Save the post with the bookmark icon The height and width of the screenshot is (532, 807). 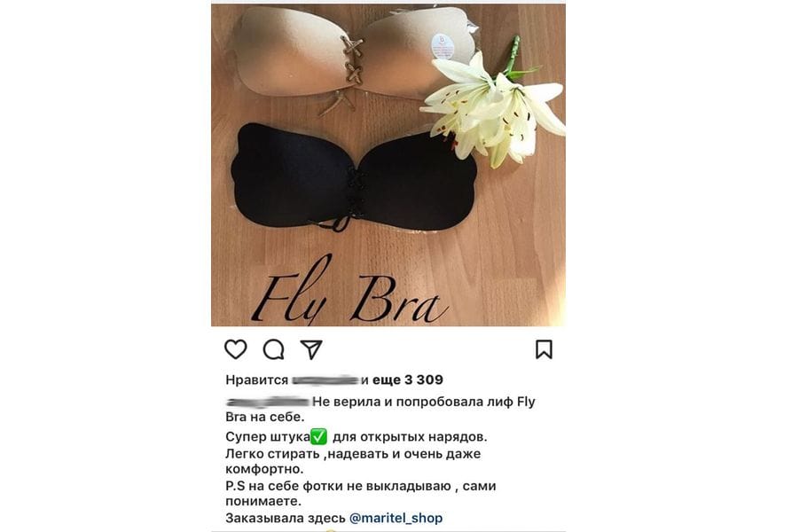click(x=544, y=349)
